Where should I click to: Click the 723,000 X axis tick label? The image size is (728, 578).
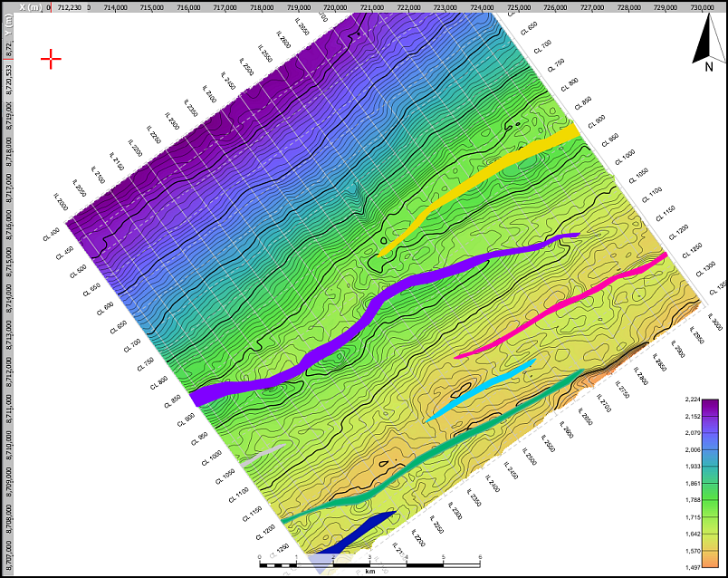445,7
